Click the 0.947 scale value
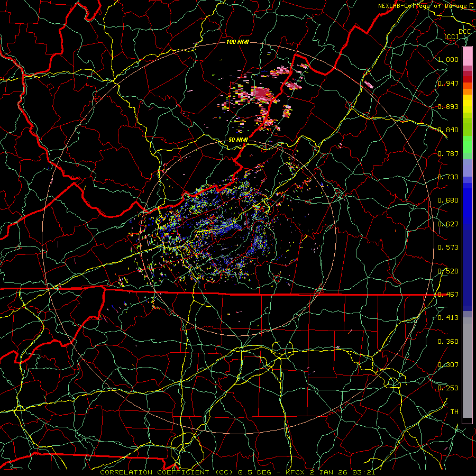Screen dimensions: 476x476 (x=448, y=83)
